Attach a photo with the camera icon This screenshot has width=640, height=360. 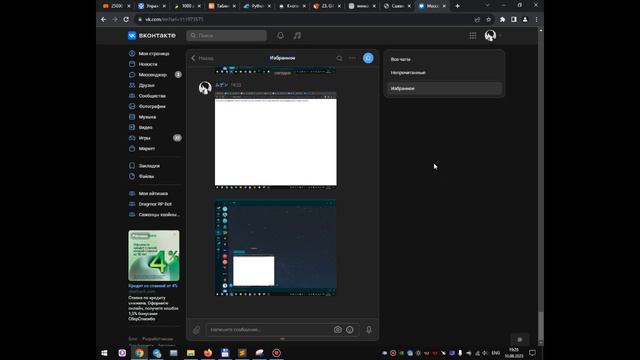click(x=338, y=330)
